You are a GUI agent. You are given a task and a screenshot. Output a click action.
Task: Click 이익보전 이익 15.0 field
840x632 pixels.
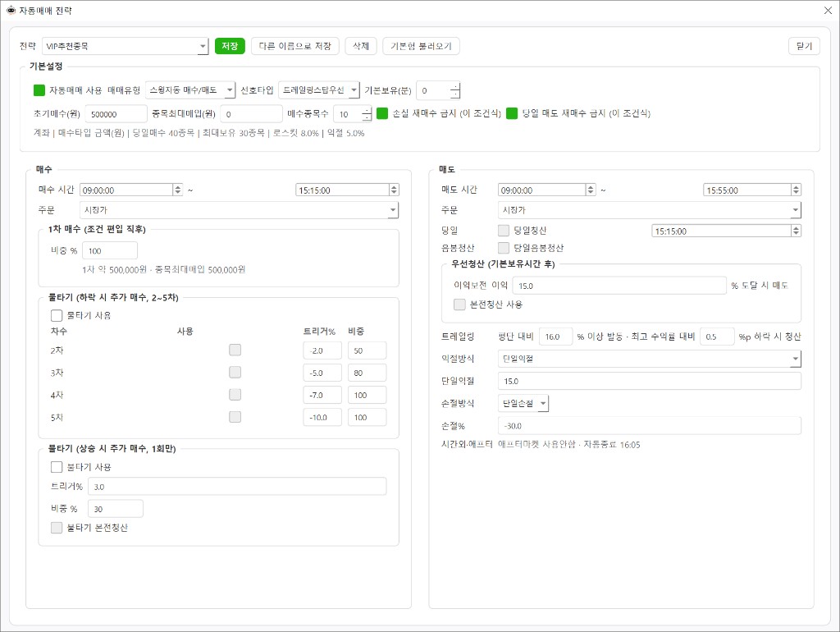(x=619, y=286)
